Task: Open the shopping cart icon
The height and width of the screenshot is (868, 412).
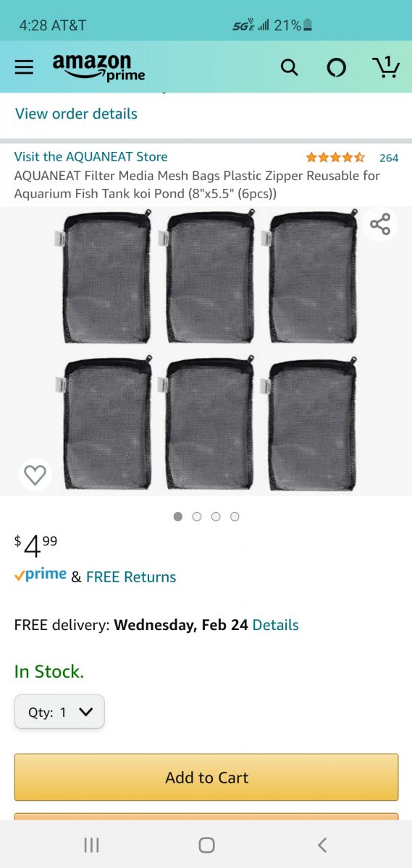Action: [387, 67]
